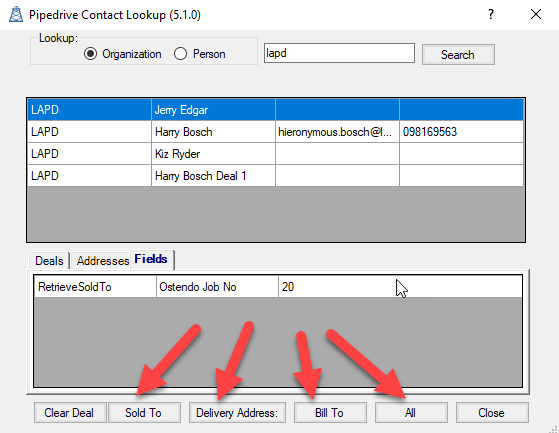
Task: Click the Pipedrive app icon in title bar
Action: [x=16, y=15]
